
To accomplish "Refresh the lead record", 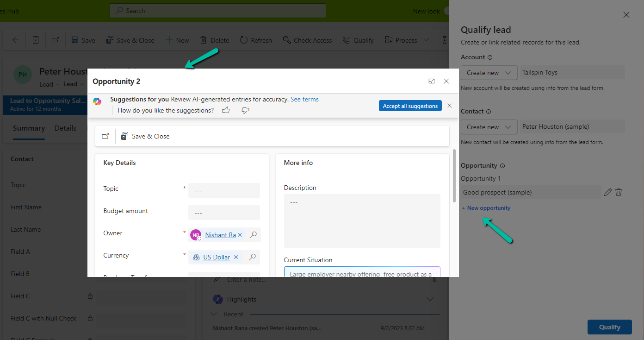I will [256, 40].
